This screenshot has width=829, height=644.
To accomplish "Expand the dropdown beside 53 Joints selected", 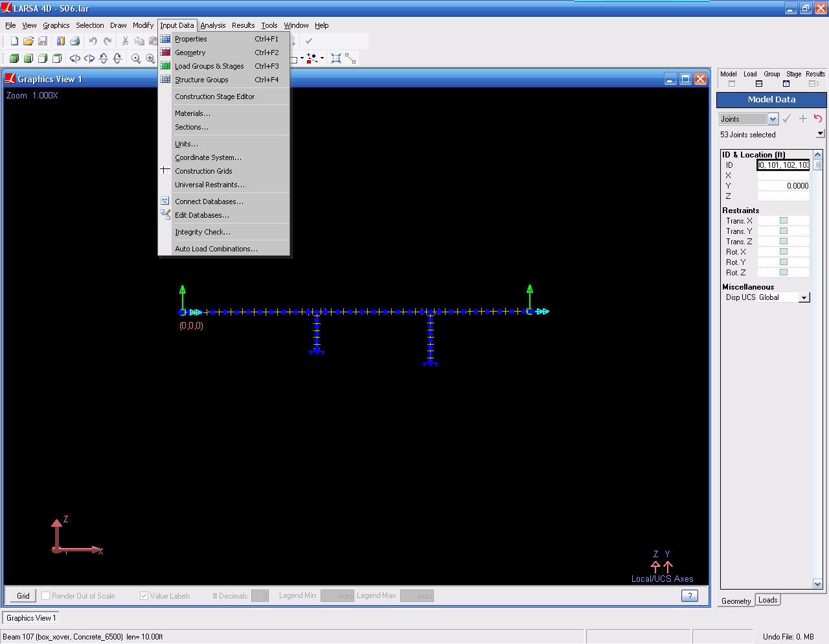I will point(821,133).
